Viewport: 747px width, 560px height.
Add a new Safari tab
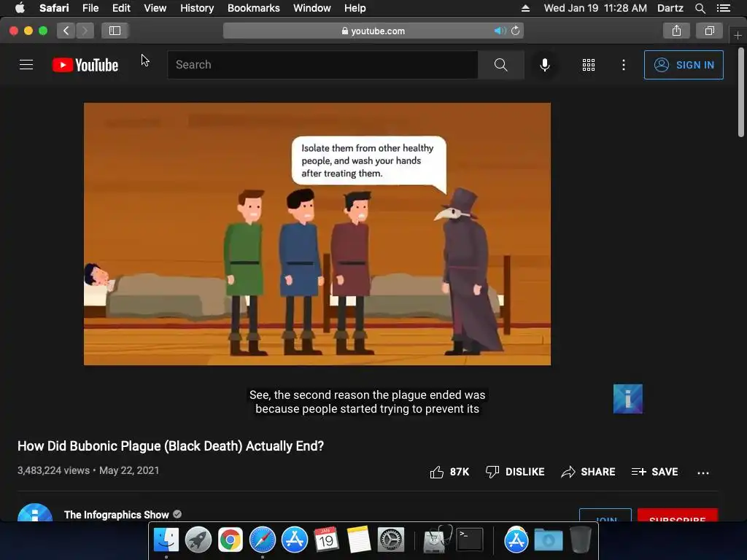(x=738, y=35)
